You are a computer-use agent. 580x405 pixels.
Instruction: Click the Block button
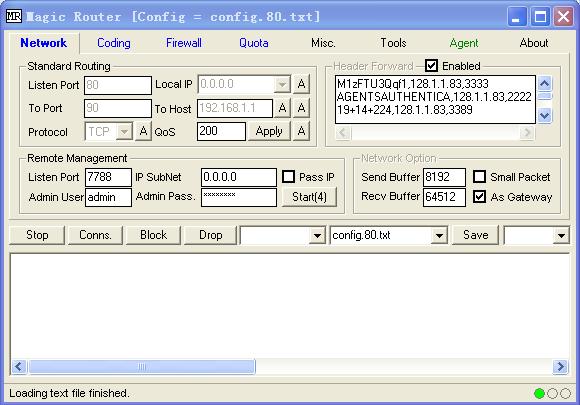click(154, 235)
